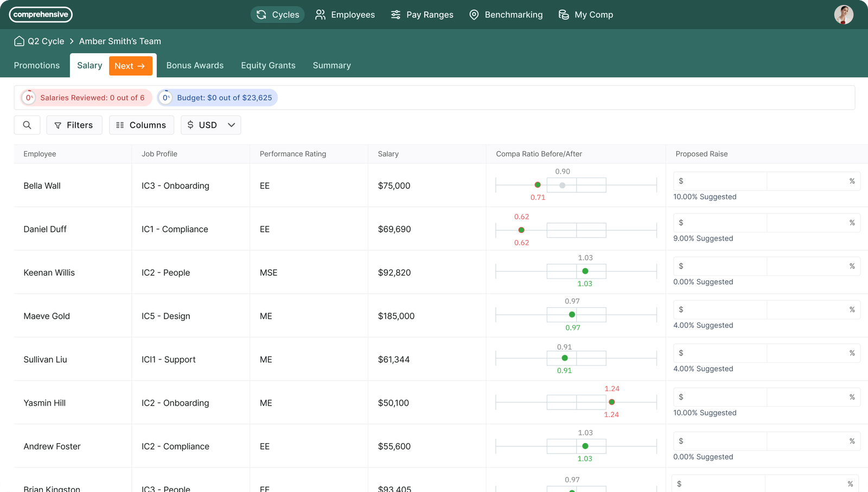This screenshot has width=868, height=492.
Task: Toggle the Columns visibility panel
Action: click(x=141, y=125)
